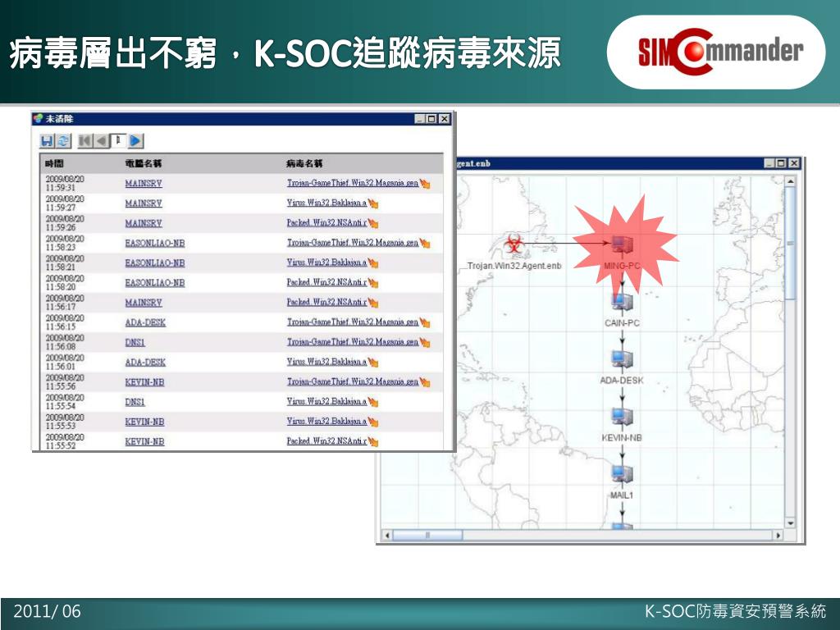This screenshot has width=840, height=630.
Task: Click the 未清除 window title icon
Action: pyautogui.click(x=38, y=119)
